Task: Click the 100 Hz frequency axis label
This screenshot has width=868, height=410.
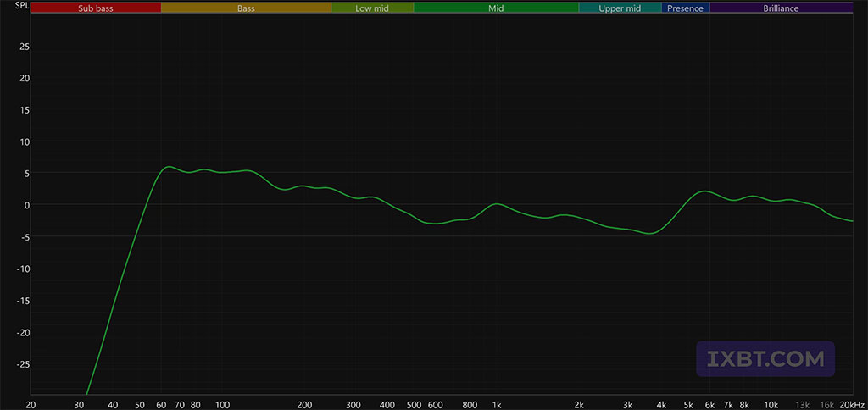Action: point(222,405)
